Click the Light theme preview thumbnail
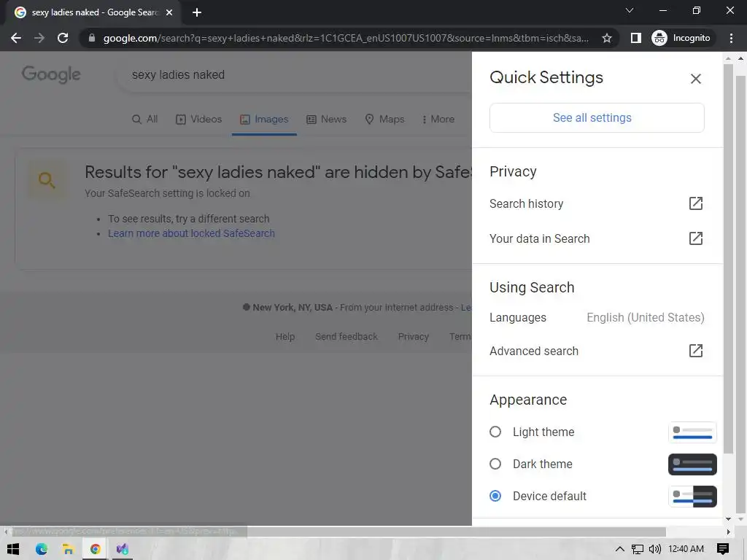Screen dimensions: 747x560 (x=692, y=432)
